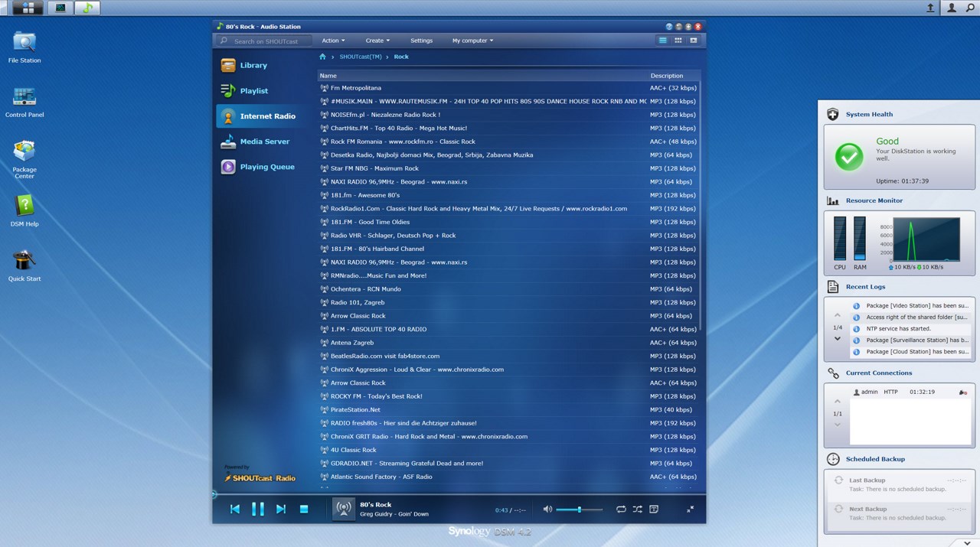Mute the volume speaker icon
Image resolution: width=980 pixels, height=547 pixels.
[x=547, y=509]
